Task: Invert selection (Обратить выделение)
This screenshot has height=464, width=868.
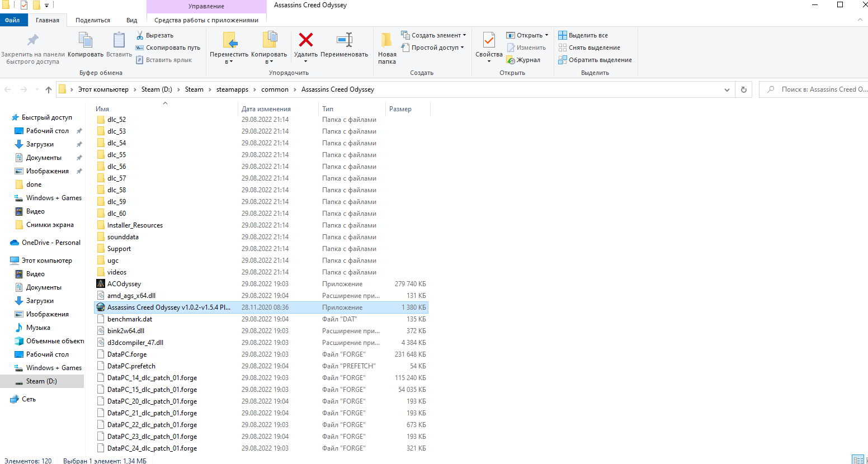Action: pos(595,60)
